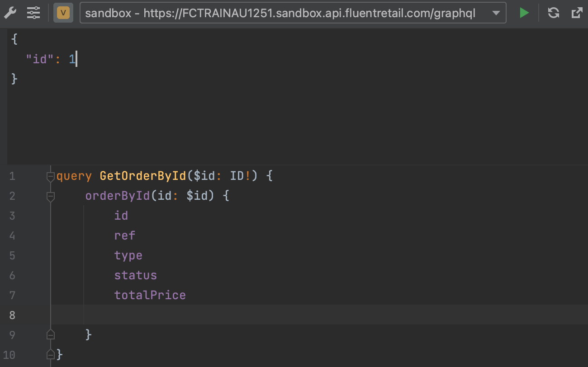Image resolution: width=588 pixels, height=367 pixels.
Task: Click the "id" key in variables JSON
Action: (x=40, y=59)
